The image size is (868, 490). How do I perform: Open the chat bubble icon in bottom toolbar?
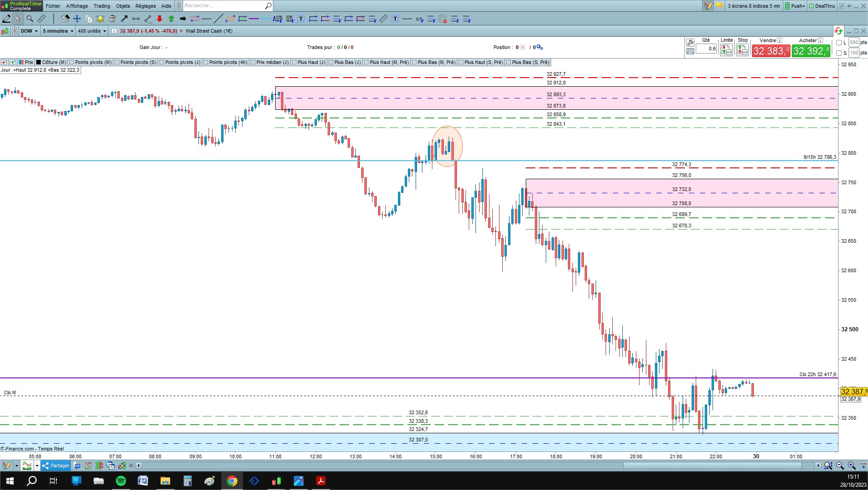77,465
